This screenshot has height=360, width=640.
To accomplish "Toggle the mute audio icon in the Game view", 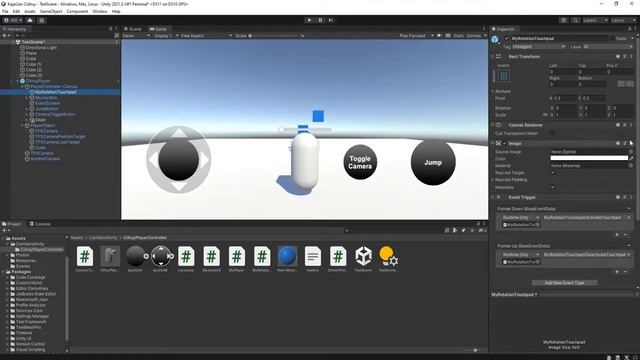I will point(439,36).
